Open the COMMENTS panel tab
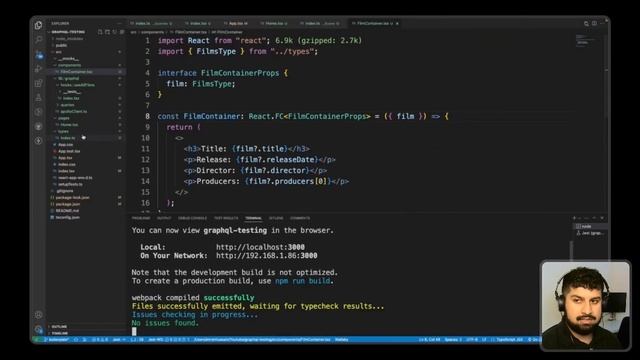 coord(300,218)
